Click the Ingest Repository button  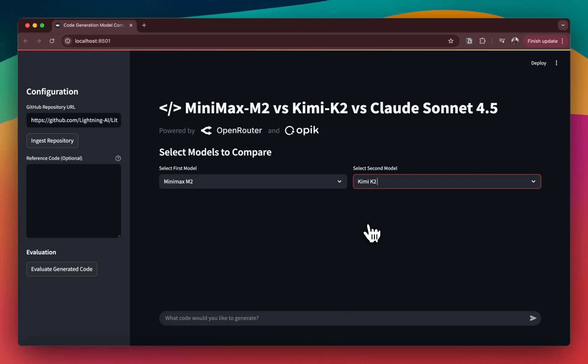click(x=52, y=141)
